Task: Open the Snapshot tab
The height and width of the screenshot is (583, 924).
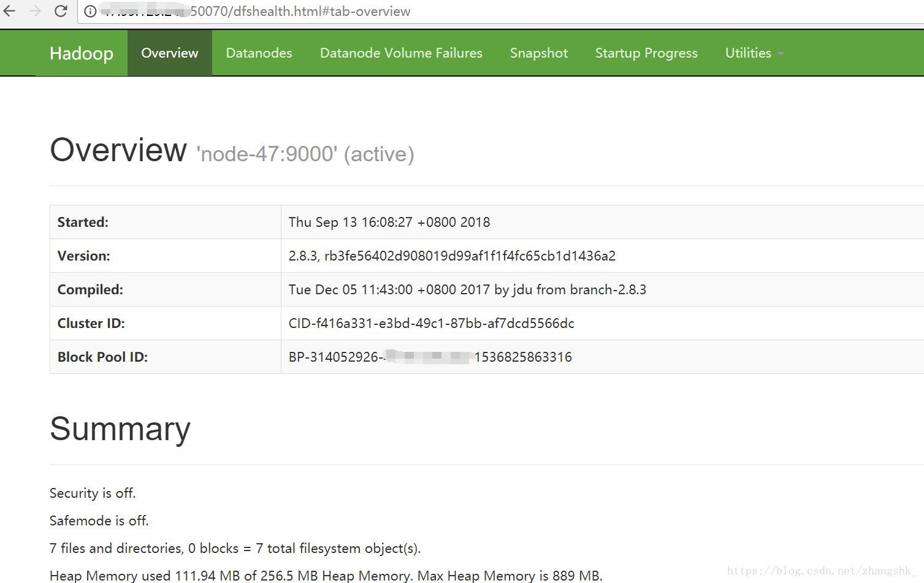Action: 539,53
